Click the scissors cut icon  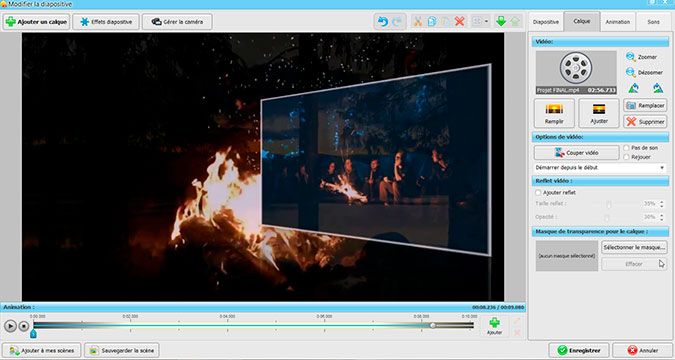pyautogui.click(x=418, y=21)
